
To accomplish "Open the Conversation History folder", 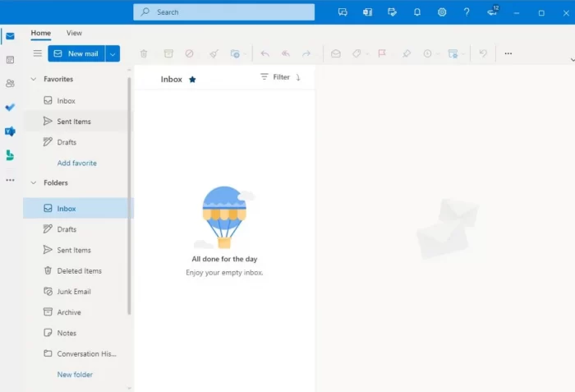I will 76,353.
